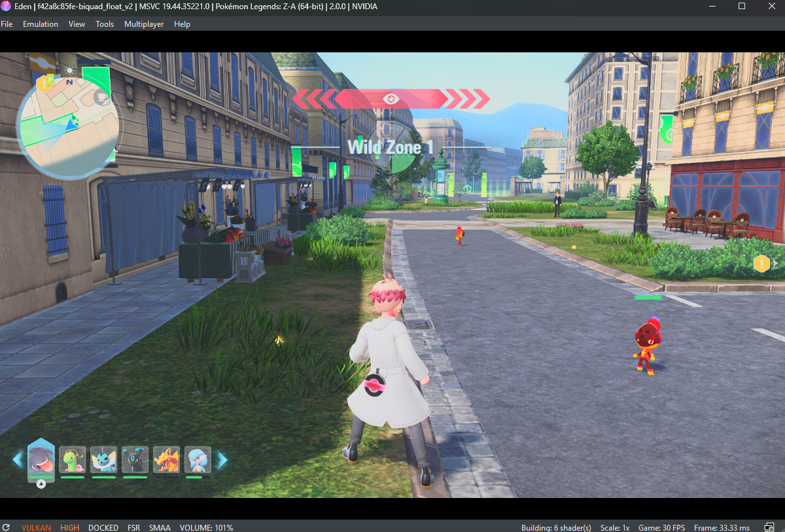The width and height of the screenshot is (785, 532).
Task: Click the distant red Pokémon up the road
Action: [x=459, y=235]
